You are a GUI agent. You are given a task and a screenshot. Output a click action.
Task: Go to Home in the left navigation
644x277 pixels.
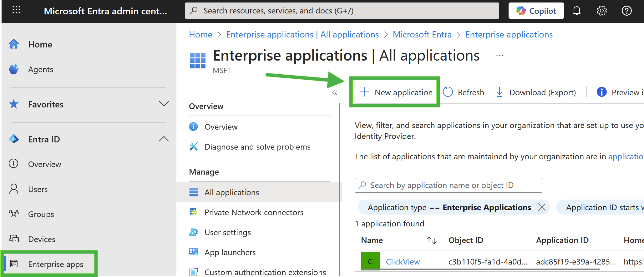(40, 44)
